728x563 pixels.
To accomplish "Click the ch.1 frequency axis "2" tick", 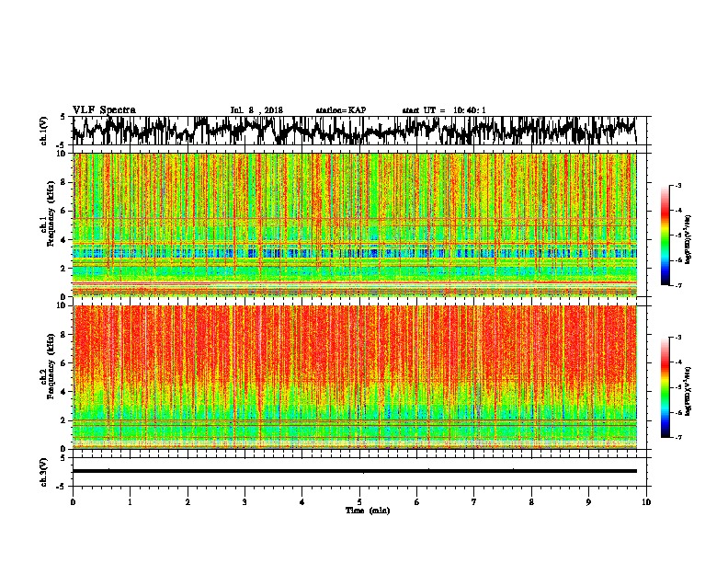I will (64, 269).
